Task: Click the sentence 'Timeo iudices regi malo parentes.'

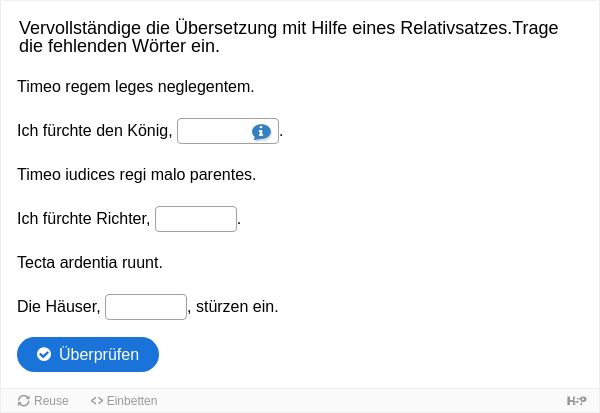Action: [137, 175]
